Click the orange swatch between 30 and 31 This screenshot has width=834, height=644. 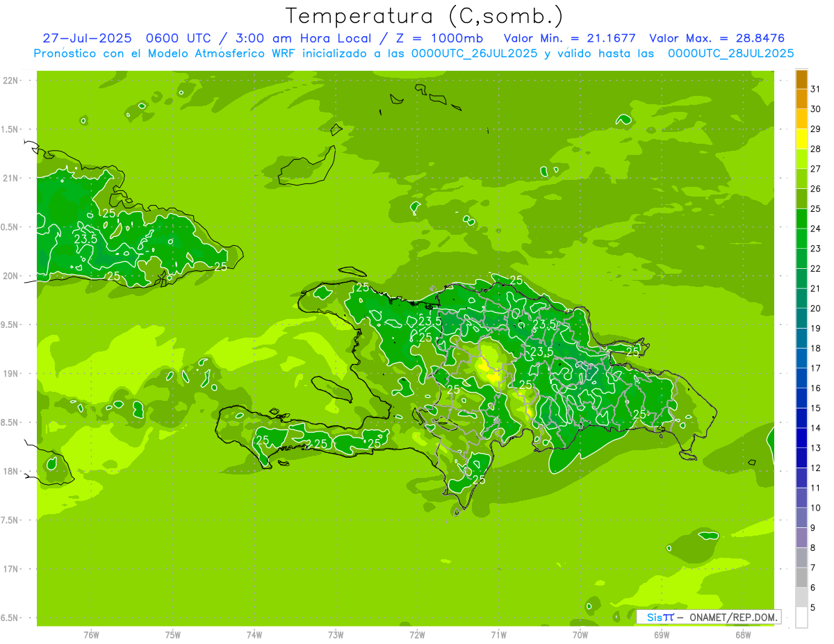[801, 99]
